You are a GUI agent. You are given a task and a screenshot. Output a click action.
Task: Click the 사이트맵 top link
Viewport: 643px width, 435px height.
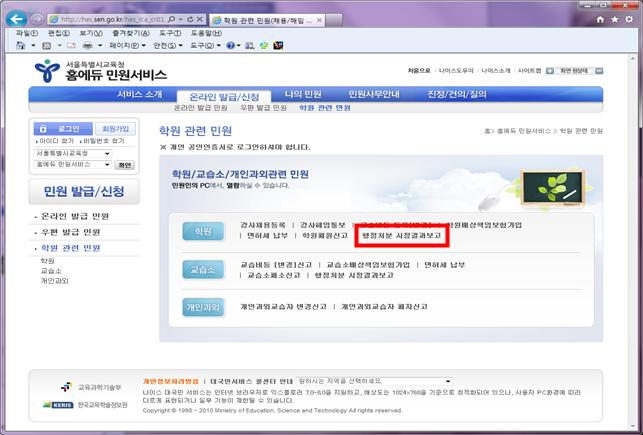click(x=529, y=71)
